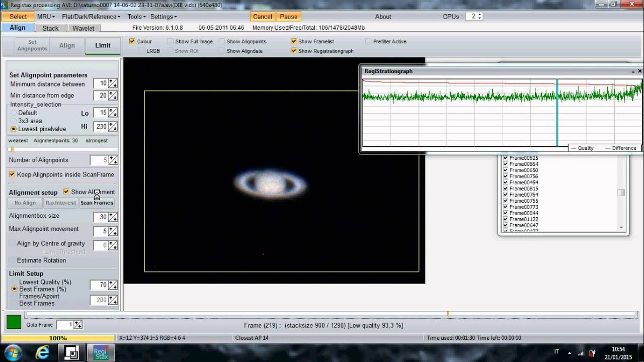Click the Lo intensity stepper arrows
This screenshot has height=362, width=644.
(113, 113)
